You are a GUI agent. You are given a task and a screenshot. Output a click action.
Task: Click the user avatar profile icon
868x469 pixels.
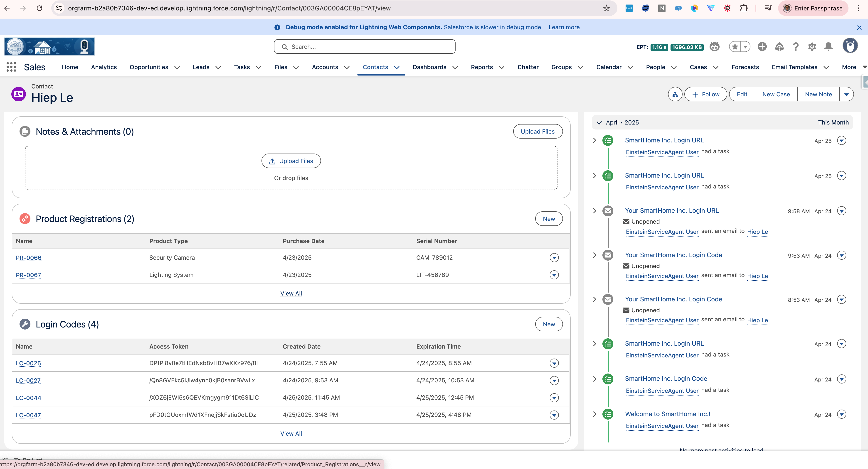(x=850, y=46)
